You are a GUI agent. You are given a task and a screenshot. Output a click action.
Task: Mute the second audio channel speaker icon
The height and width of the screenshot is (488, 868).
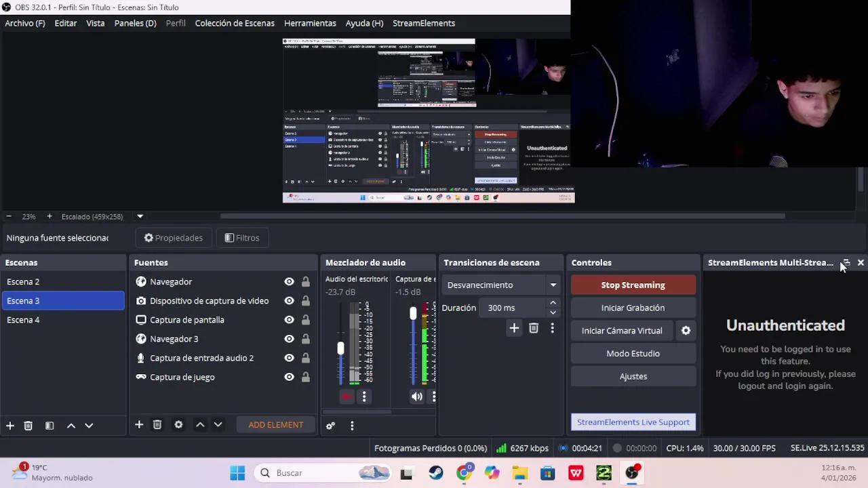(417, 396)
